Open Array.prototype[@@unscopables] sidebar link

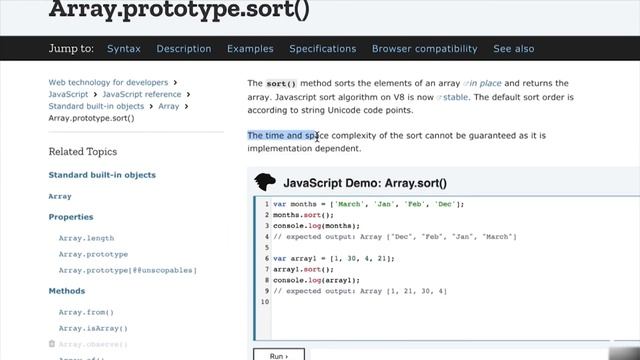(127, 270)
